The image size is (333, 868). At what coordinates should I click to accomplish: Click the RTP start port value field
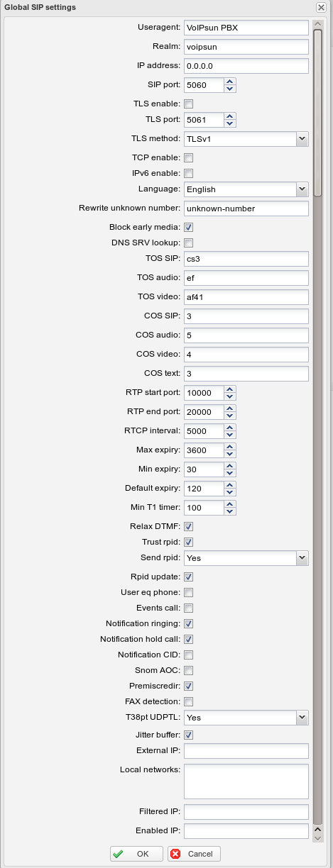[x=204, y=393]
